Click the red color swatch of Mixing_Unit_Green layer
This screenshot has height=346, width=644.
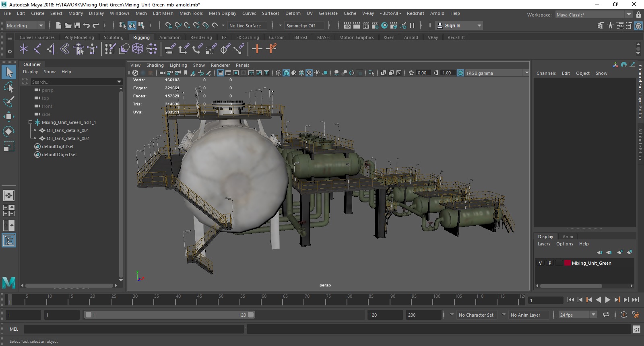point(568,263)
